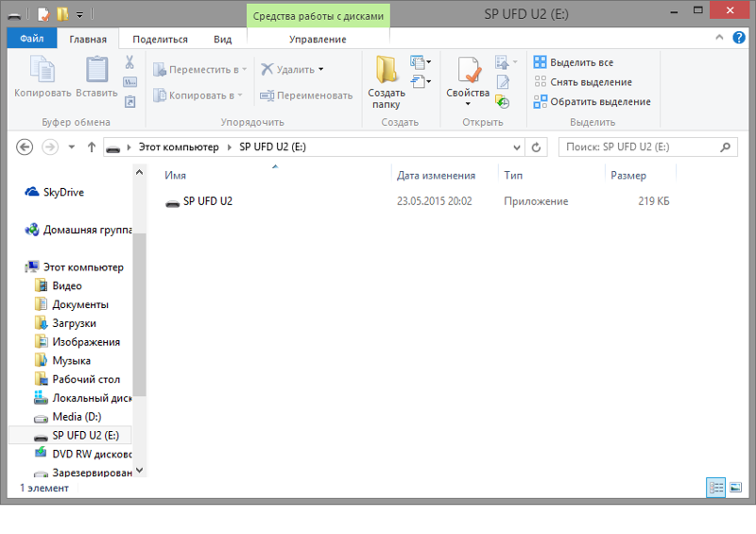Switch to details view layout
Viewport: 756px width, 534px height.
715,488
